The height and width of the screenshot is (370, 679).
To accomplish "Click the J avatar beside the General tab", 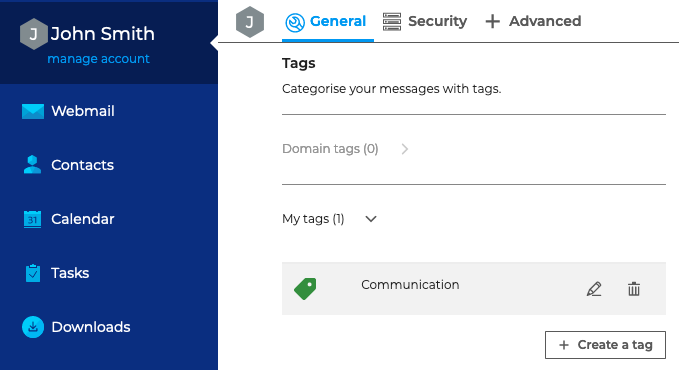I will (250, 22).
